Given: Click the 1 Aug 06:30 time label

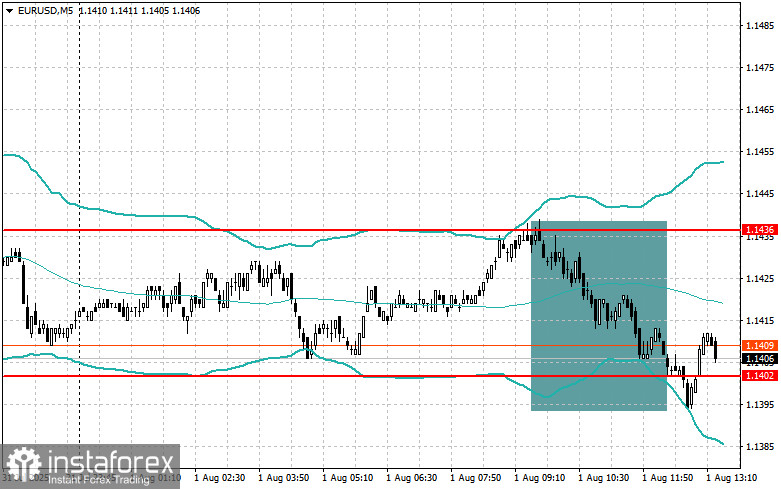Looking at the screenshot, I should tap(411, 478).
